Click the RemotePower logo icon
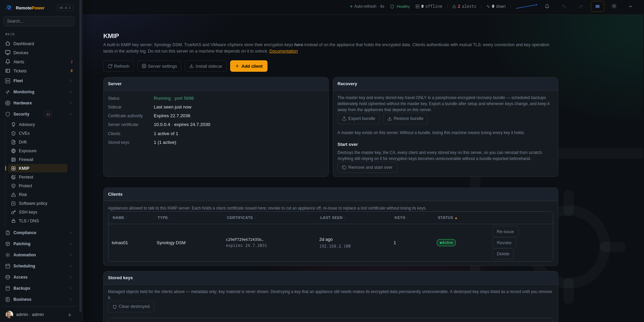644x322 pixels. tap(9, 8)
